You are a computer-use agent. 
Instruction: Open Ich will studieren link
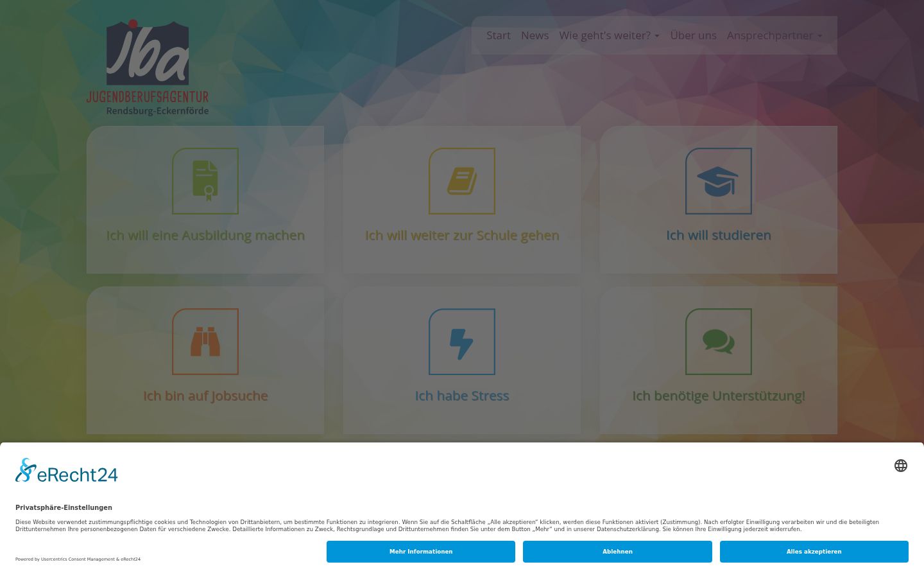719,235
